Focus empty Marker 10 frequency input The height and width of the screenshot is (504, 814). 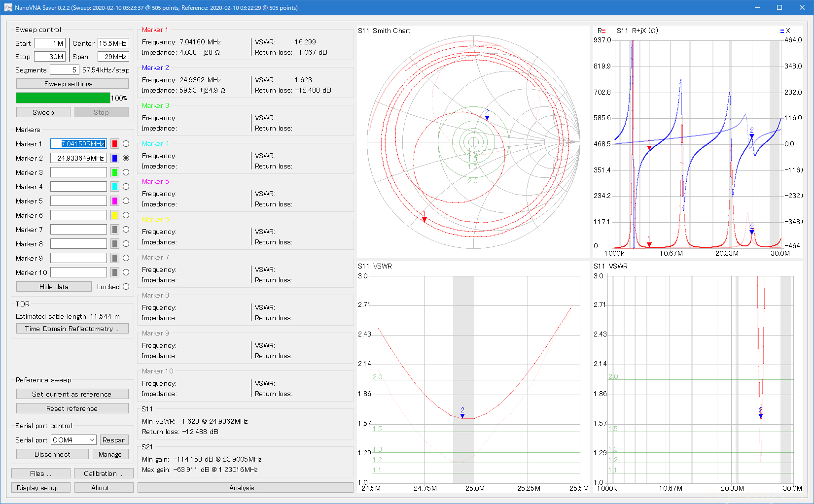78,272
